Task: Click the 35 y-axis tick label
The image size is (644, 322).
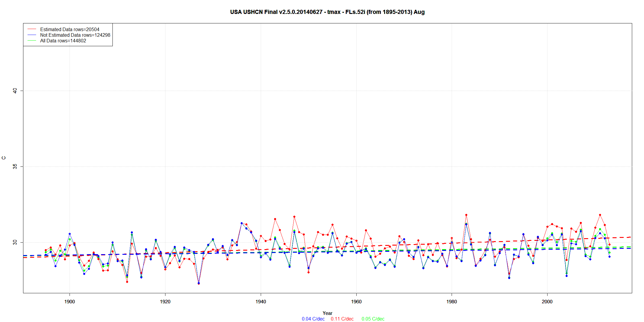Action: (x=15, y=166)
